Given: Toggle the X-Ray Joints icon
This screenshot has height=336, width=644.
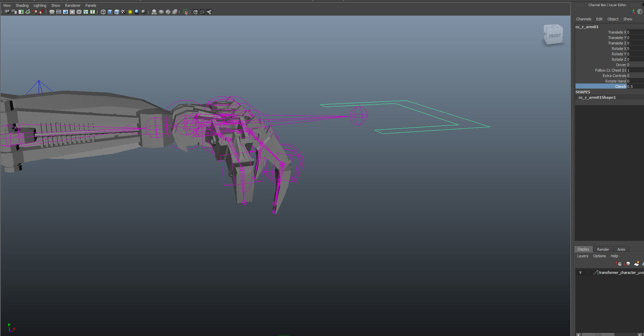Looking at the screenshot, I should [209, 12].
